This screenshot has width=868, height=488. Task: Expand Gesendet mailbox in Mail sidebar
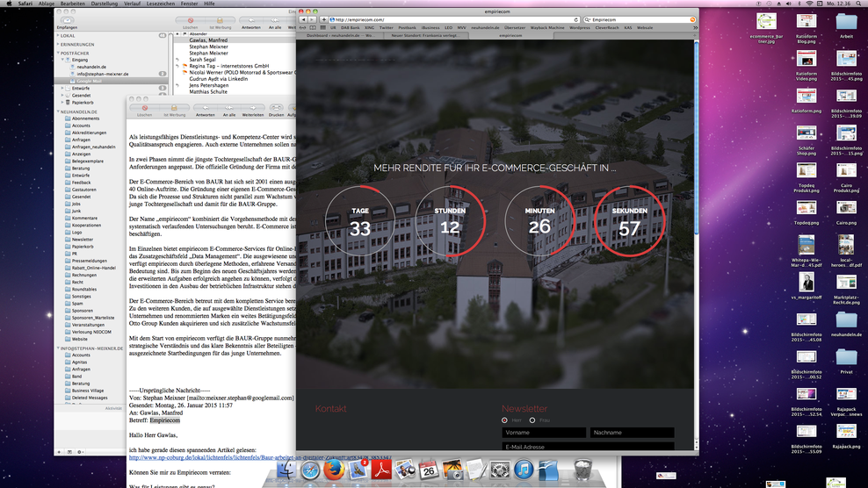[62, 95]
